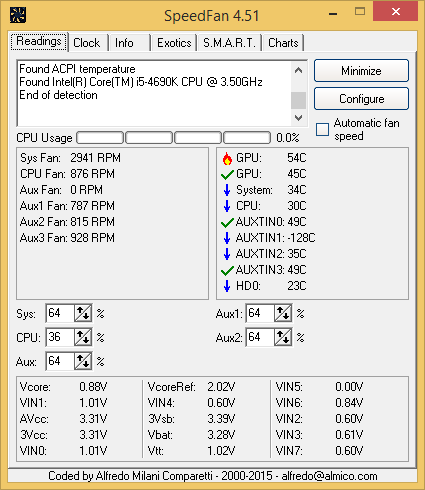Click the AUXTIN1 -128C temperature value

tap(301, 238)
